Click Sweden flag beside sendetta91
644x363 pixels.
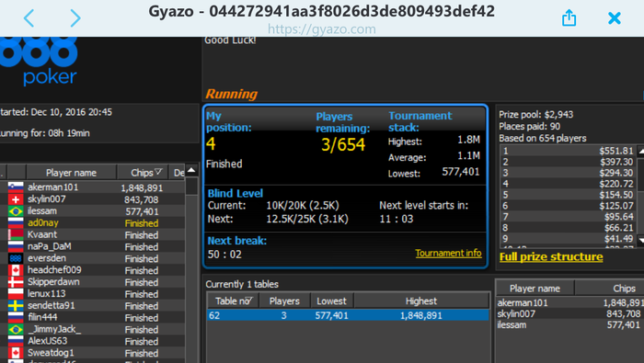pos(16,306)
